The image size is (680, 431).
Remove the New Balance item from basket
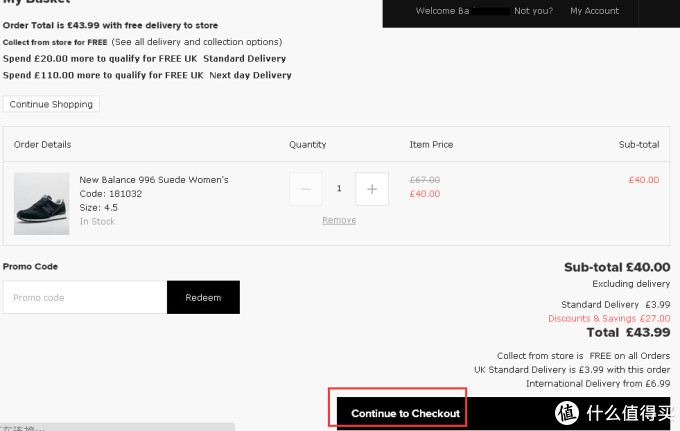339,220
